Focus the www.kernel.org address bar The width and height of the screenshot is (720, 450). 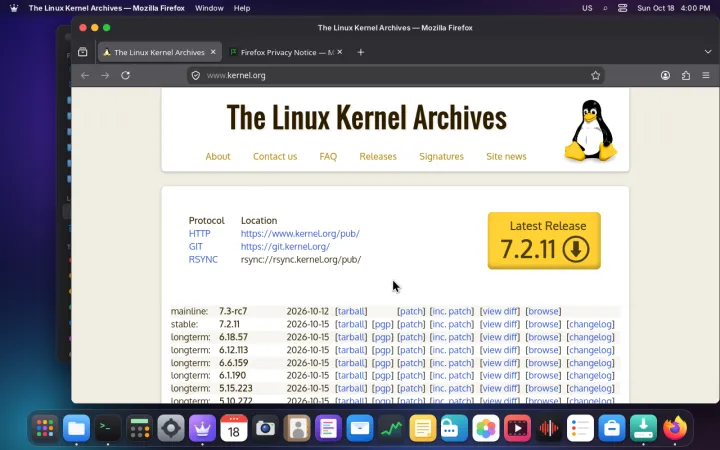pyautogui.click(x=395, y=75)
